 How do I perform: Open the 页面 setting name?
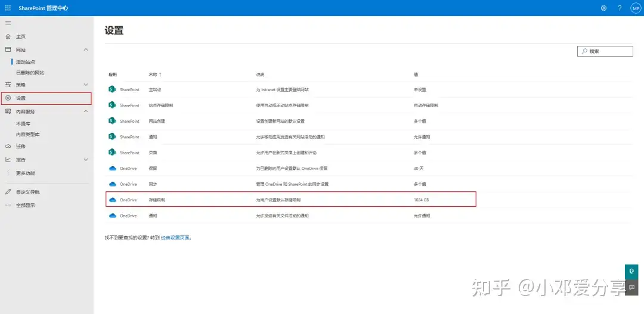pyautogui.click(x=153, y=153)
